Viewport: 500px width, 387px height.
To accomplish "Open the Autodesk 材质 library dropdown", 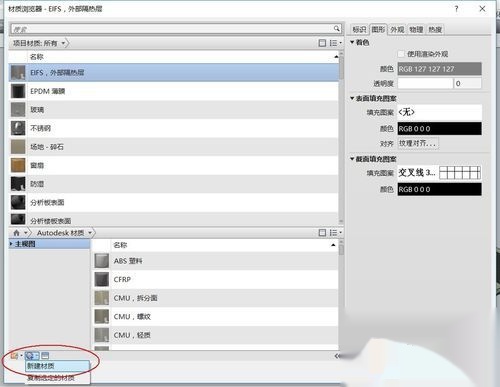I will 90,233.
